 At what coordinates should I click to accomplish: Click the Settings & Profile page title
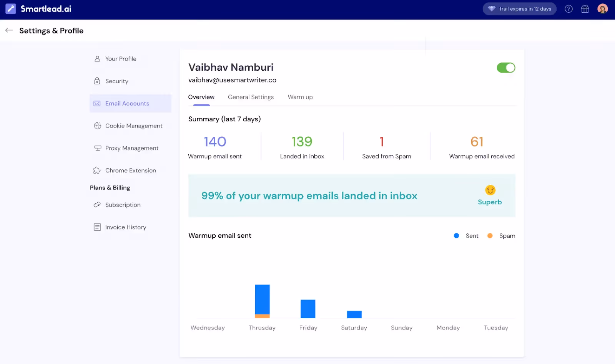click(x=51, y=31)
